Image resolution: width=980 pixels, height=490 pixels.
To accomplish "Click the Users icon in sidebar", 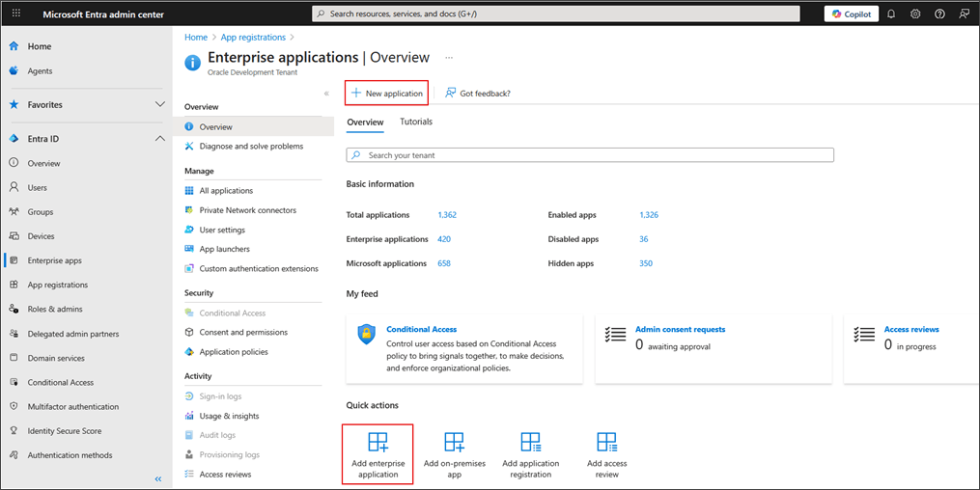I will [14, 187].
